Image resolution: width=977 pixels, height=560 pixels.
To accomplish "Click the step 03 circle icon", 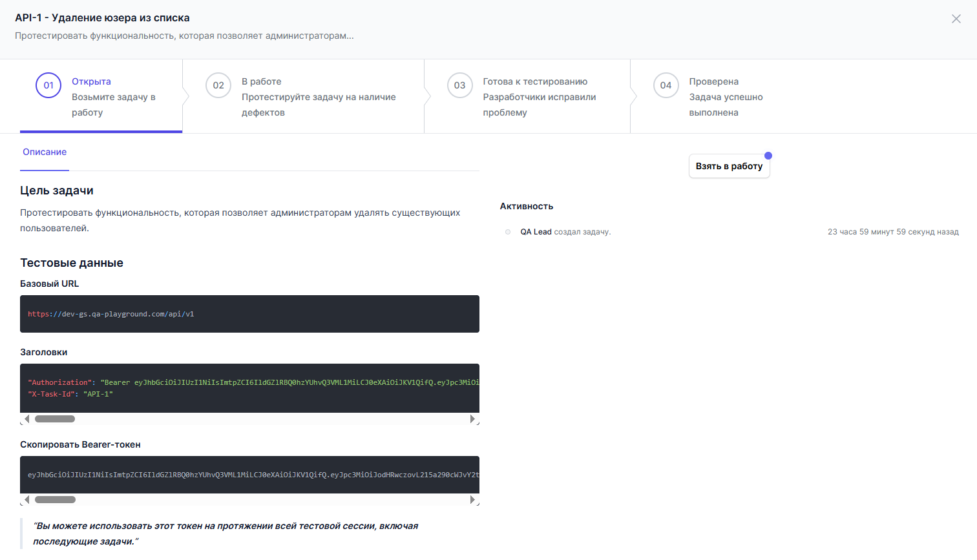I will [x=459, y=85].
